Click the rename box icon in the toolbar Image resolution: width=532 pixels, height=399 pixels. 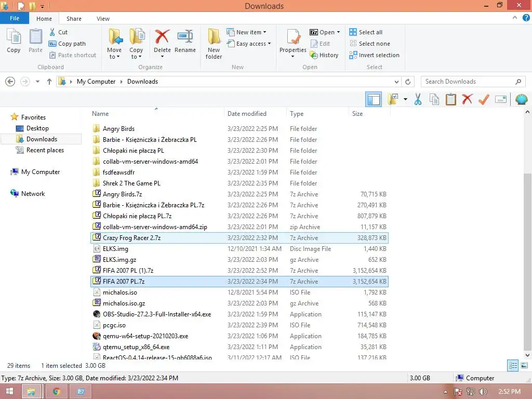[501, 99]
